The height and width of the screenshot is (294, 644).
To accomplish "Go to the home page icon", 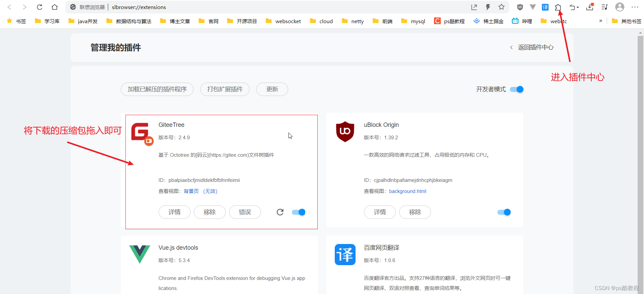I will click(x=55, y=7).
